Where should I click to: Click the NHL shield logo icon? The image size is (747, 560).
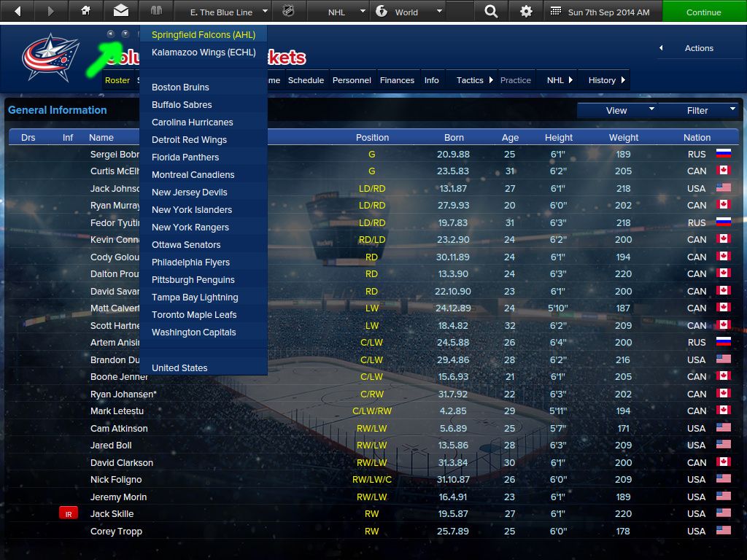288,10
